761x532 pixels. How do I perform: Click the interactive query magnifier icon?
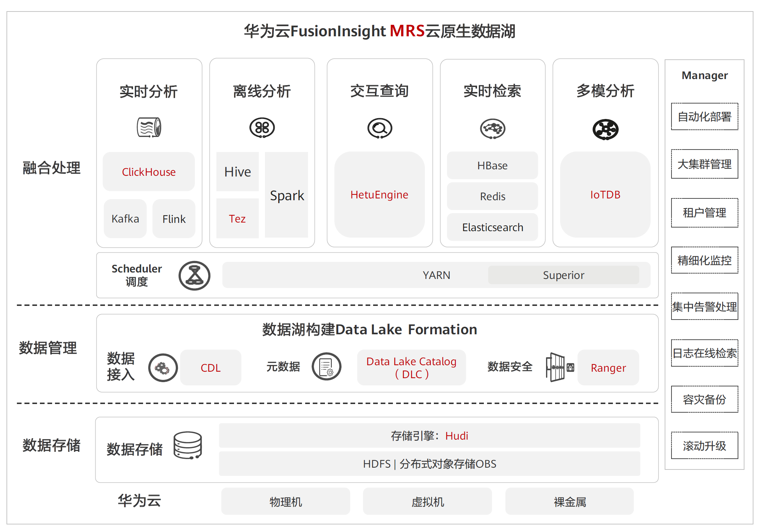pos(380,128)
